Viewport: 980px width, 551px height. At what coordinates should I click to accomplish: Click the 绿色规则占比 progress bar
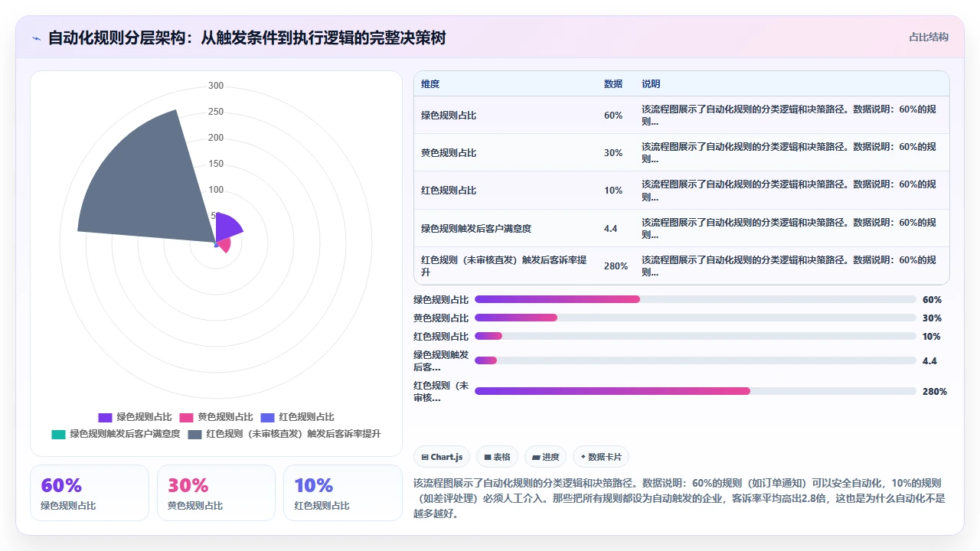(695, 299)
